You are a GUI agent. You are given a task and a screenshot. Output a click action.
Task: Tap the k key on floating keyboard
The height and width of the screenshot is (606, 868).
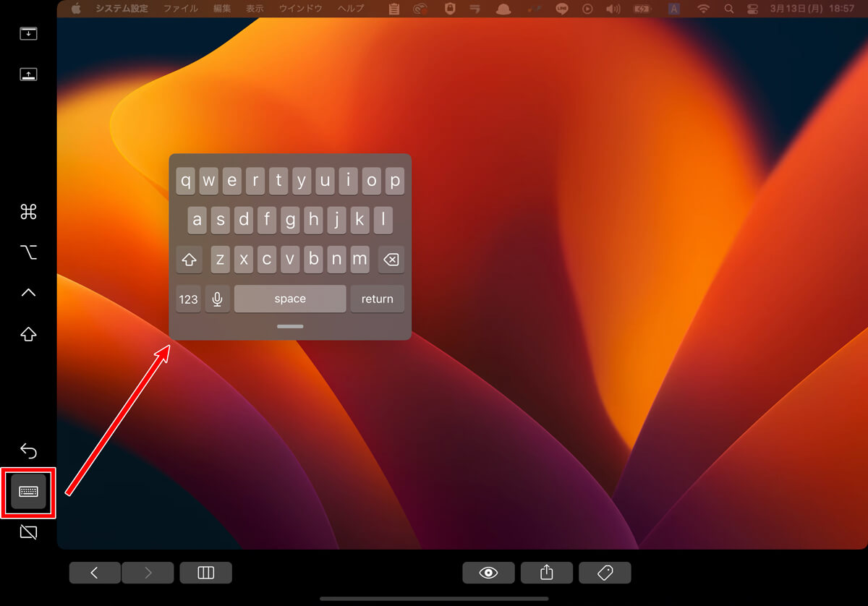tap(359, 221)
